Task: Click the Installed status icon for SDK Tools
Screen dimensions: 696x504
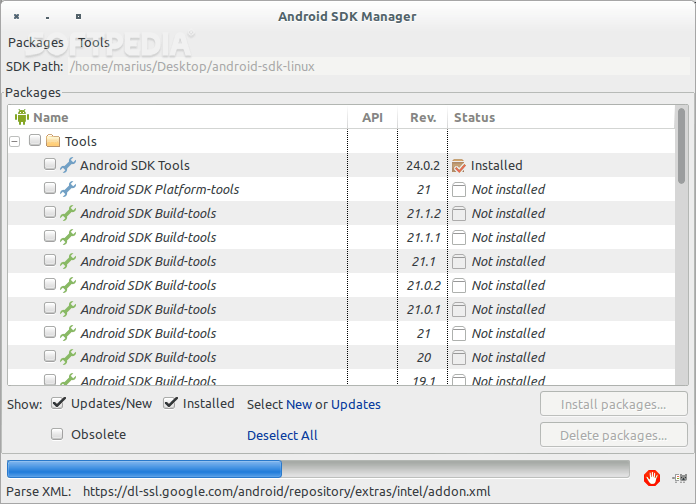Action: pyautogui.click(x=459, y=166)
